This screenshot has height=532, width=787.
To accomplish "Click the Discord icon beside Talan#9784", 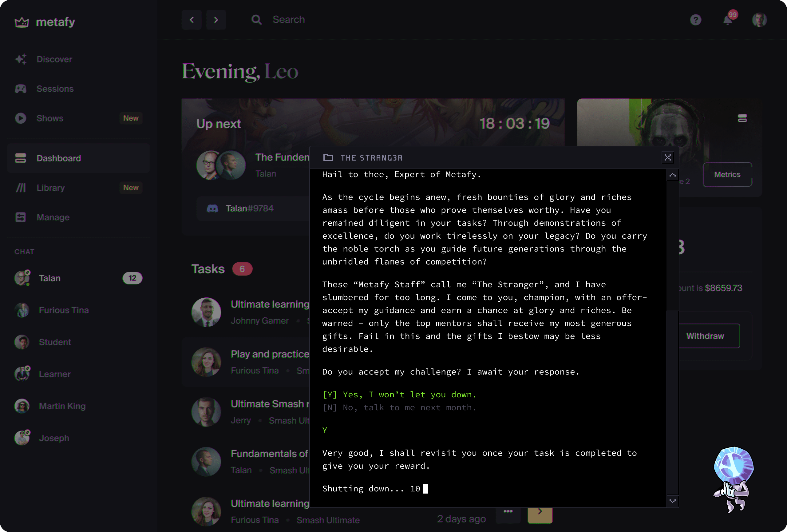I will click(x=212, y=208).
